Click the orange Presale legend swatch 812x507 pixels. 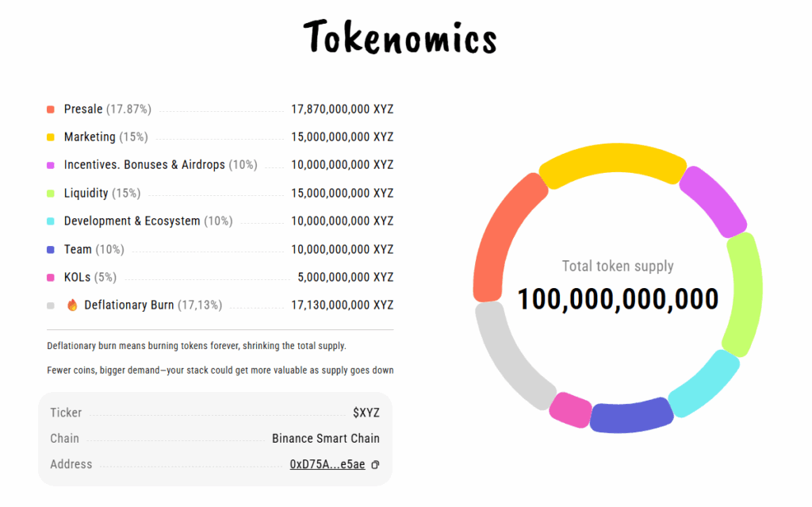pyautogui.click(x=51, y=109)
